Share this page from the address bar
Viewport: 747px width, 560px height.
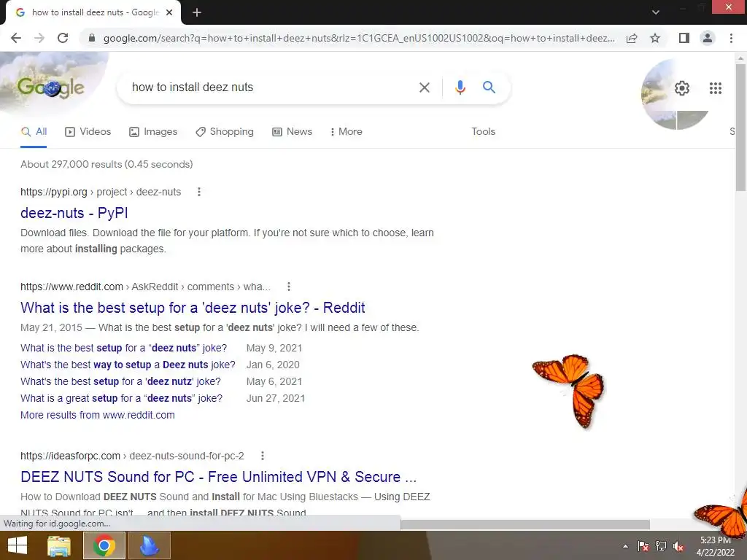click(x=632, y=38)
